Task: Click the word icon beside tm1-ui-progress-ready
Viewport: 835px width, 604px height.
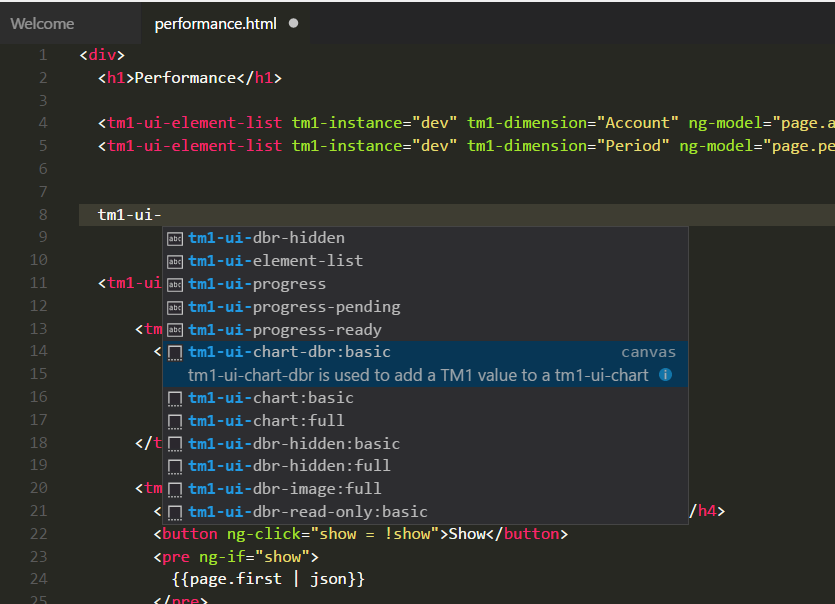Action: [x=175, y=330]
